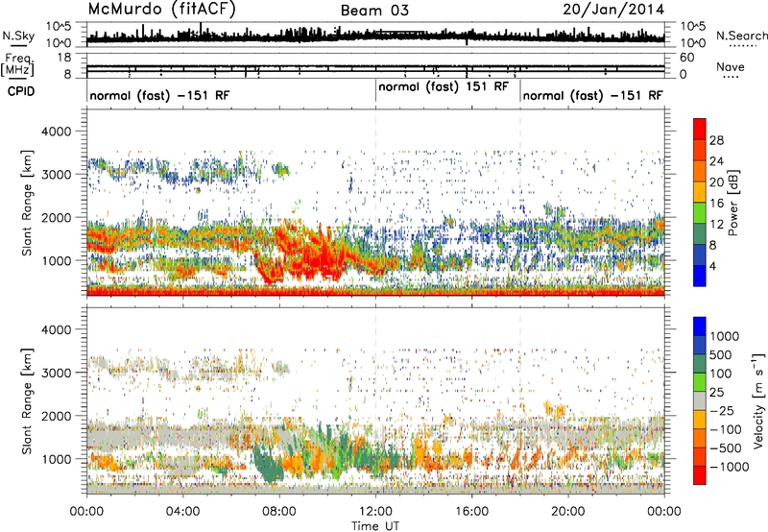This screenshot has height=532, width=768.
Task: Click the first 'normal (fast) -151 RF' label
Action: click(x=159, y=95)
